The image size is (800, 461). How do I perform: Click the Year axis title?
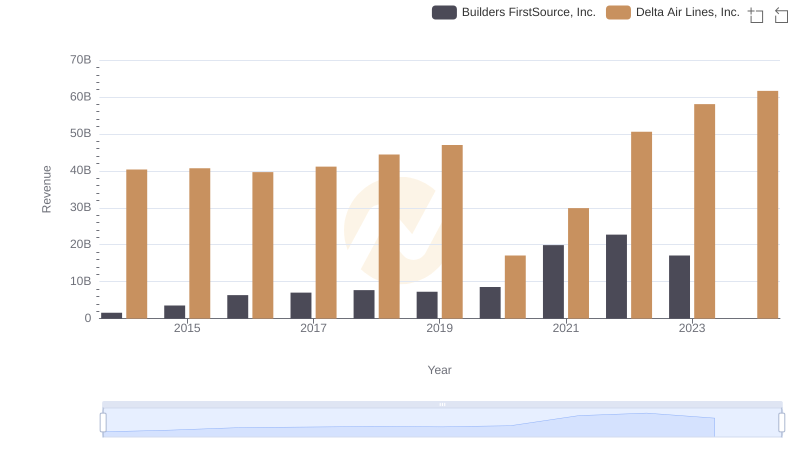coord(439,370)
